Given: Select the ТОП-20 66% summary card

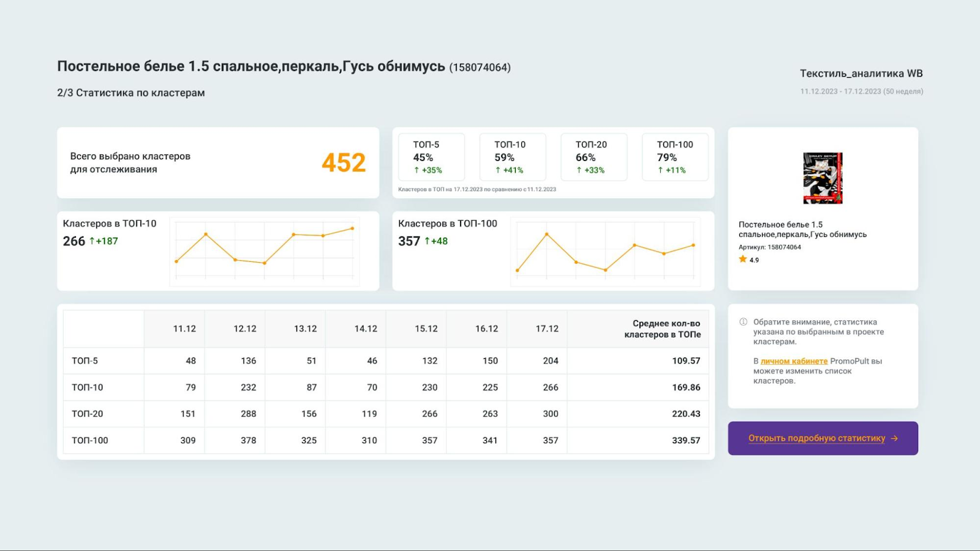Looking at the screenshot, I should click(594, 157).
